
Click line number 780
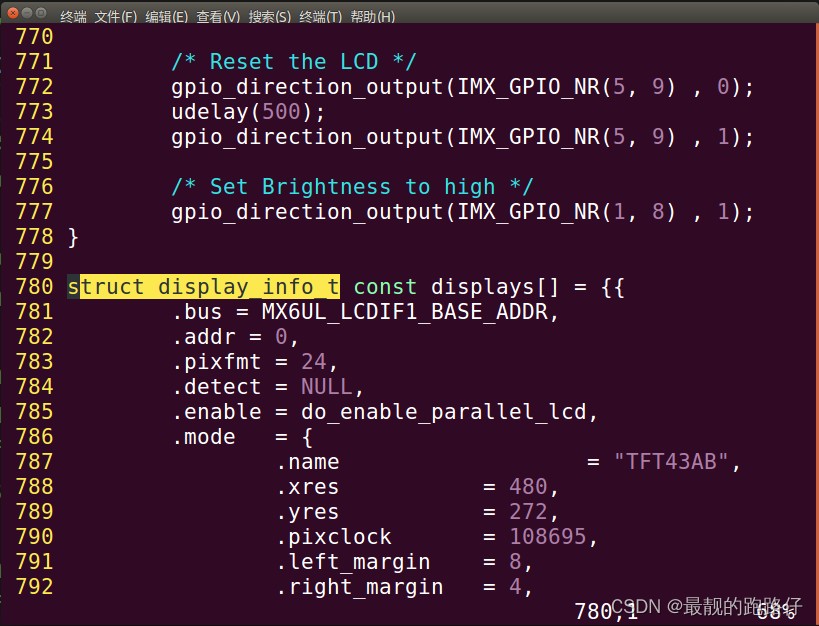coord(34,287)
